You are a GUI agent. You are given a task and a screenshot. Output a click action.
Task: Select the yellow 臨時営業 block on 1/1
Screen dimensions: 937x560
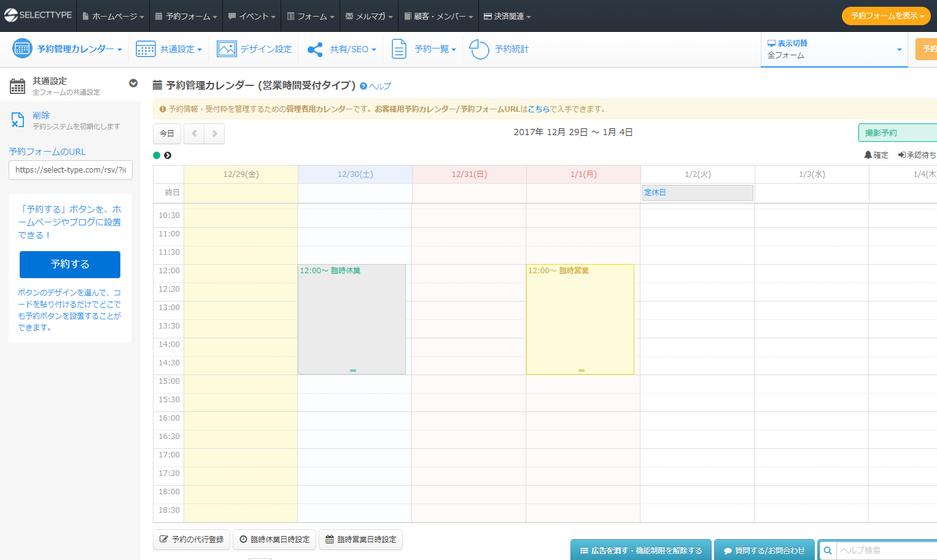(x=580, y=319)
